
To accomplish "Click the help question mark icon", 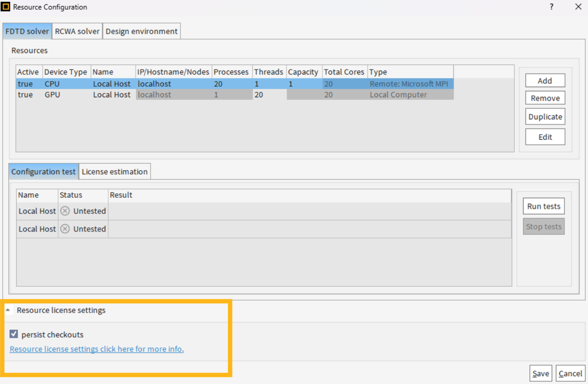I will [551, 7].
